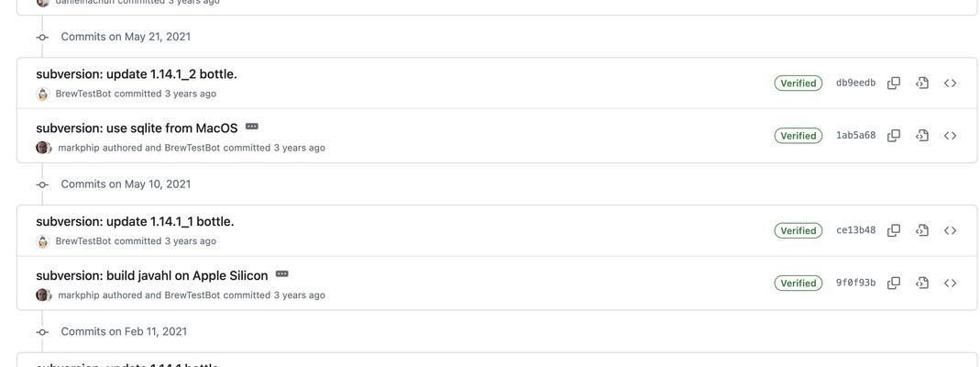
Task: View file at commit 9f0f93b
Action: tap(922, 284)
